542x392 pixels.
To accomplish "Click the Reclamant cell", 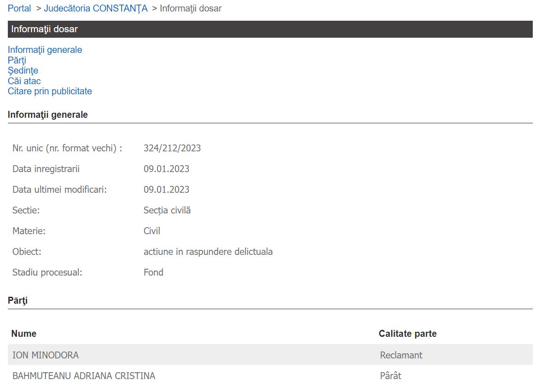I will click(x=401, y=355).
